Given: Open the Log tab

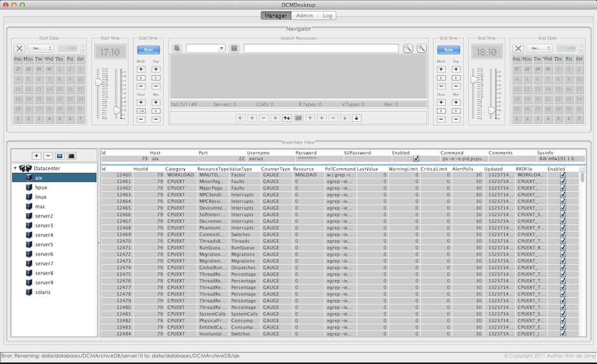Looking at the screenshot, I should coord(326,16).
